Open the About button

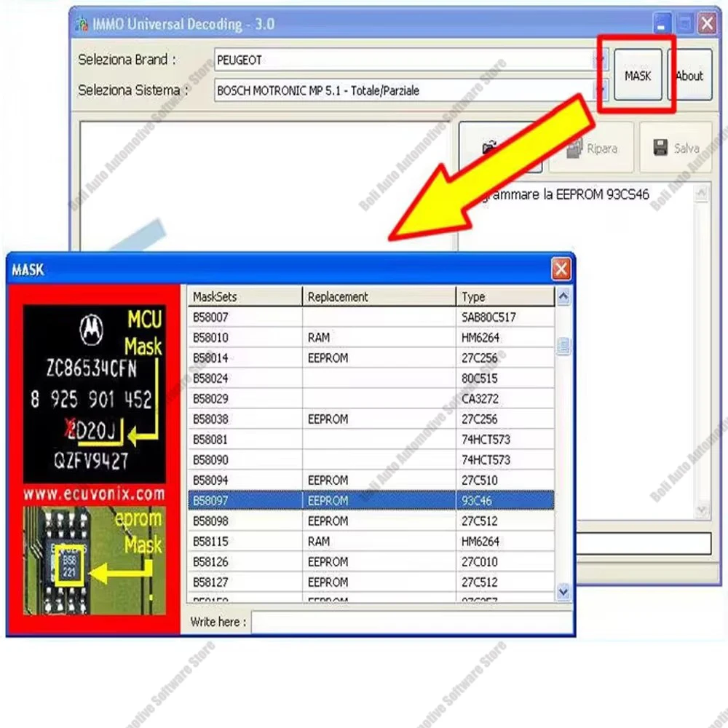click(690, 75)
